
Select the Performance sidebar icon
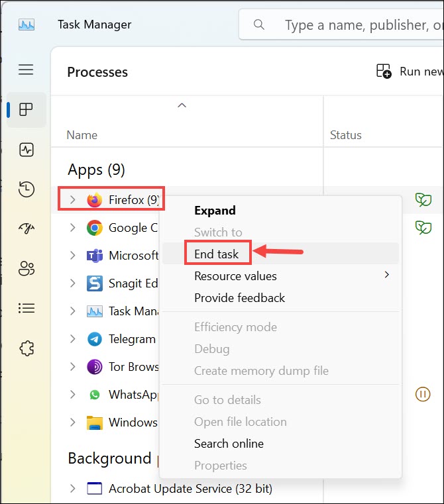[26, 150]
